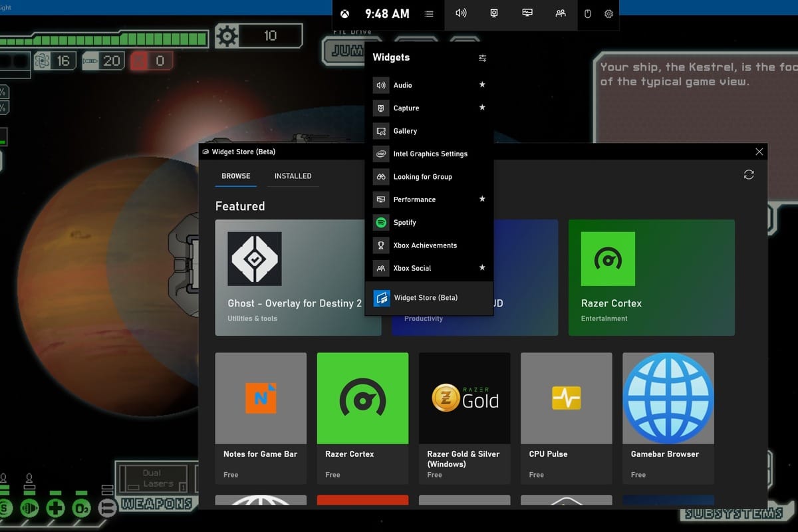The image size is (798, 532).
Task: Select the BROWSE tab
Action: coord(235,176)
